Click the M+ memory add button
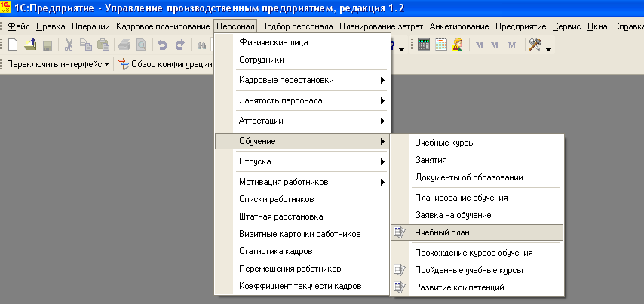This screenshot has height=304, width=644. 497,45
